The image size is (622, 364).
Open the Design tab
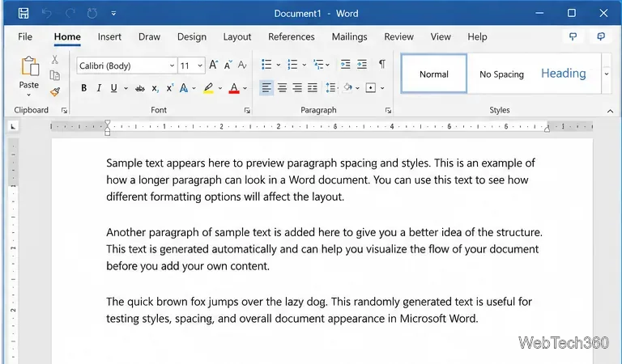point(192,37)
